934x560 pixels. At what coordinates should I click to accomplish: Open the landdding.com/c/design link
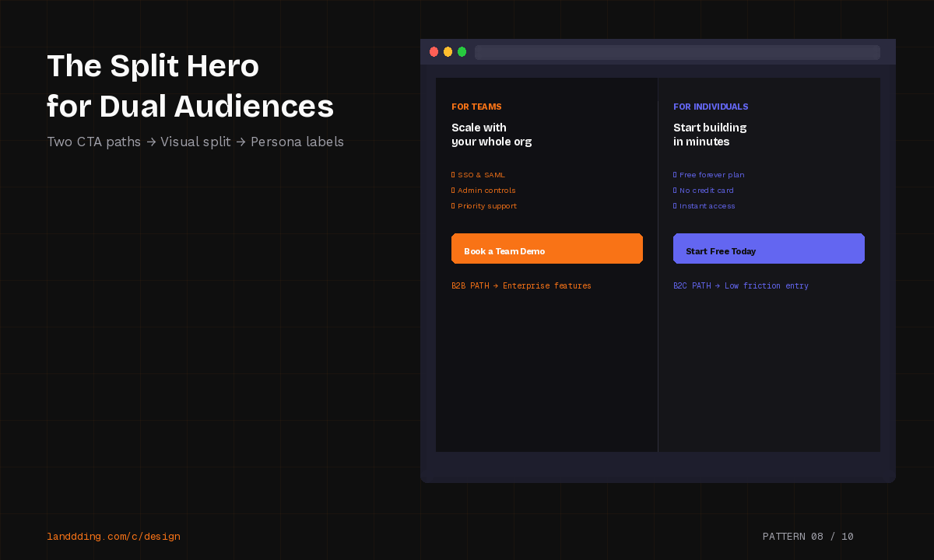click(x=114, y=537)
